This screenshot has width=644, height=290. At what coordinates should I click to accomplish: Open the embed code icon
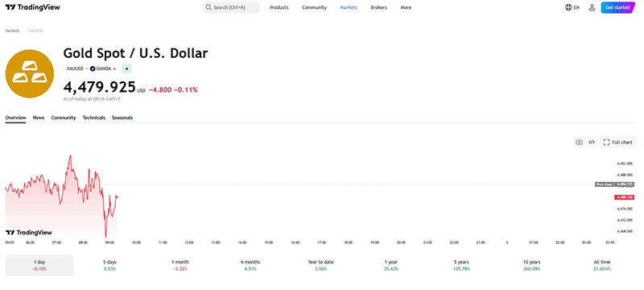click(x=592, y=142)
